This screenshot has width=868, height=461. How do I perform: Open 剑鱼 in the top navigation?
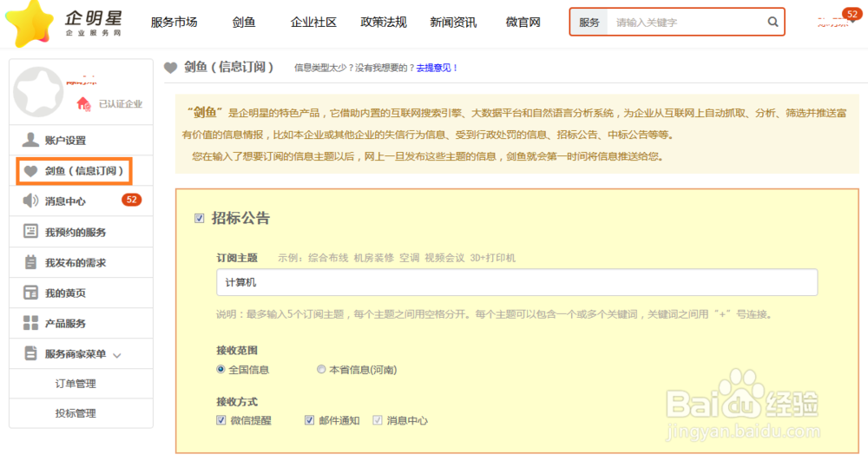[x=244, y=22]
